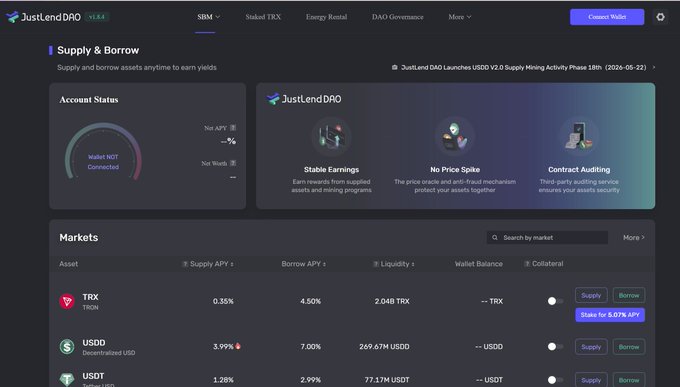
Task: Click the JustLend DAO banner logo
Action: [x=304, y=99]
